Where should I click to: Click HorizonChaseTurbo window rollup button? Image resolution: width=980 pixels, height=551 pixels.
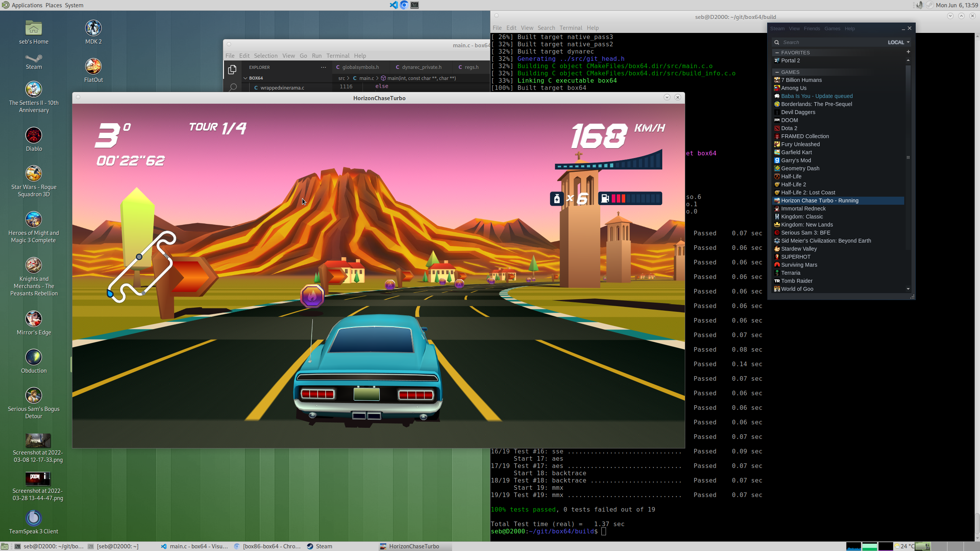667,97
